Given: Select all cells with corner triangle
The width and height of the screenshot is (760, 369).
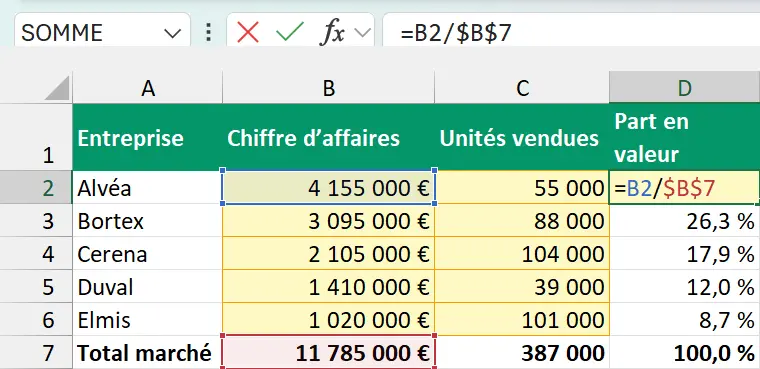Looking at the screenshot, I should (x=57, y=88).
